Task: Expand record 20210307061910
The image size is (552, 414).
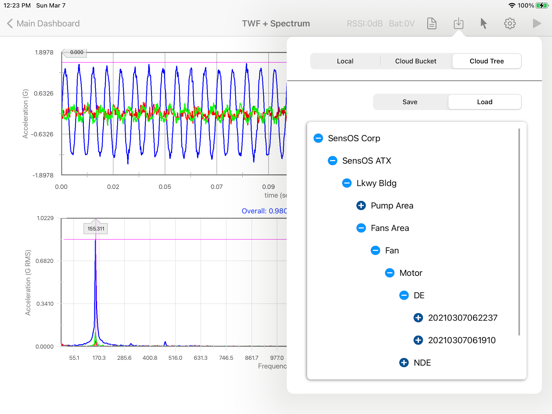Action: coord(418,340)
